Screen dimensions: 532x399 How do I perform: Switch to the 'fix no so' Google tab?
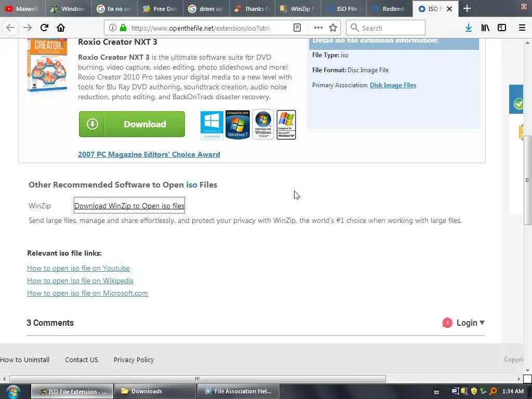(114, 9)
